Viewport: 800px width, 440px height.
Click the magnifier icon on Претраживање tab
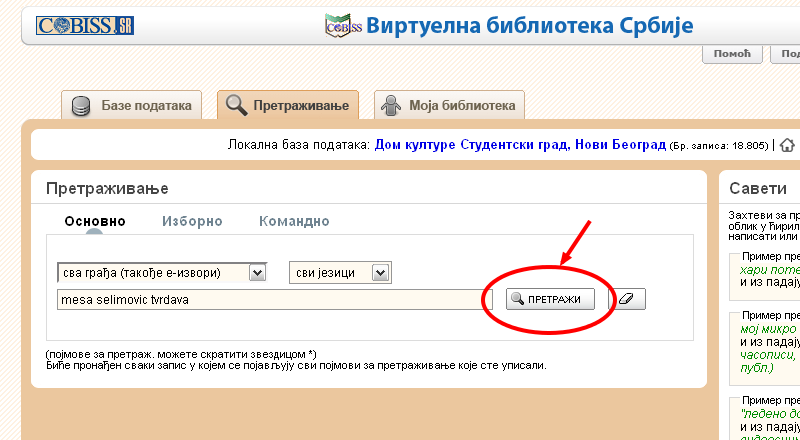click(236, 105)
